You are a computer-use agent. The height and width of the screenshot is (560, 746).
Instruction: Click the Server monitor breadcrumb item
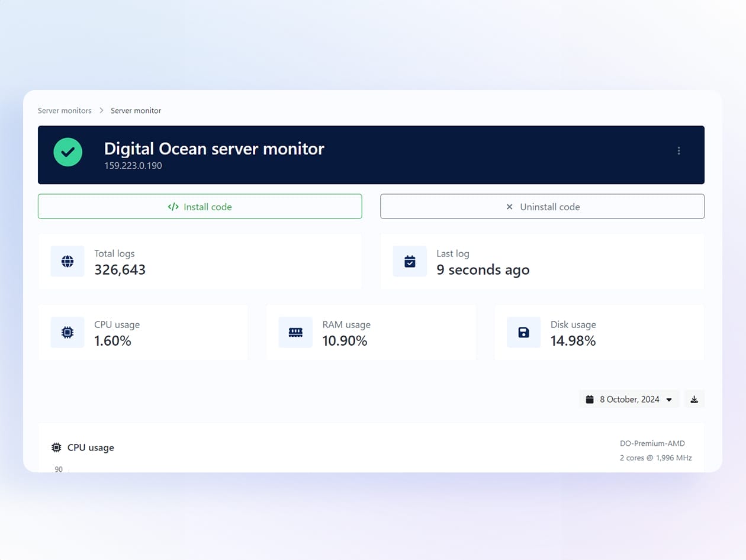point(136,111)
